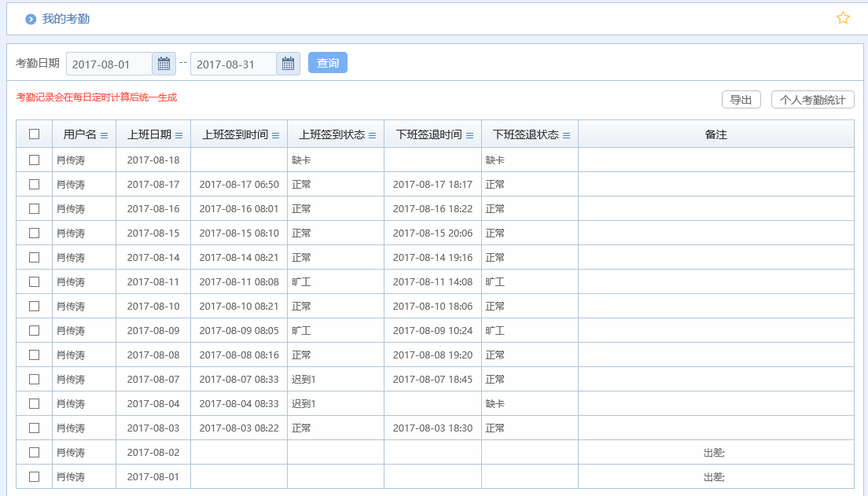Viewport: 868px width, 496px height.
Task: Click the 导出 export button
Action: [741, 100]
